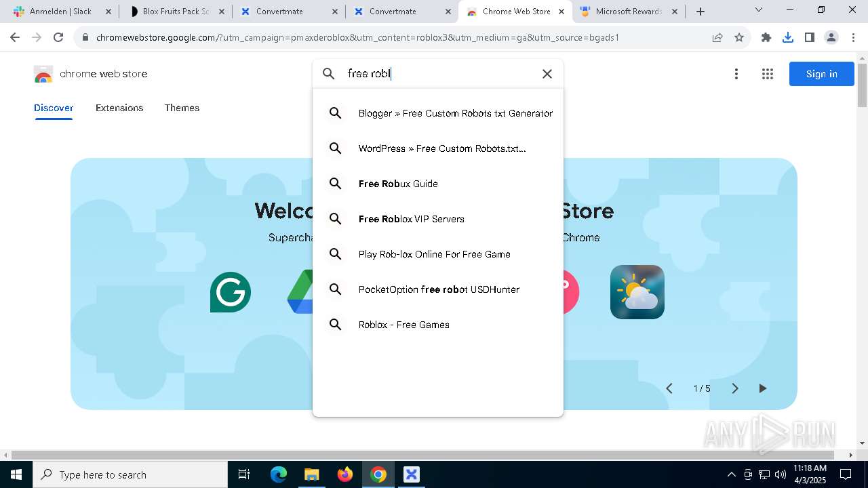Image resolution: width=868 pixels, height=488 pixels.
Task: Share this page icon in address bar
Action: pos(717,37)
